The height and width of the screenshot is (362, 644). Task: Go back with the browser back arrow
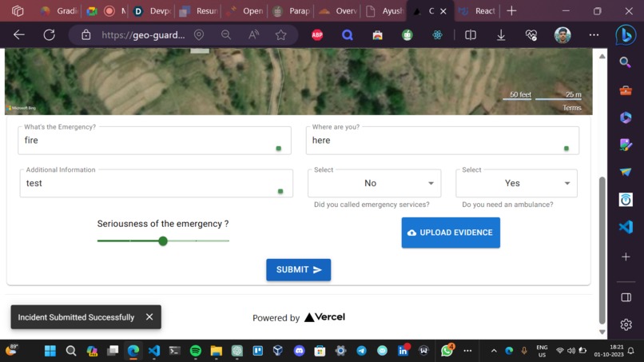[x=19, y=35]
